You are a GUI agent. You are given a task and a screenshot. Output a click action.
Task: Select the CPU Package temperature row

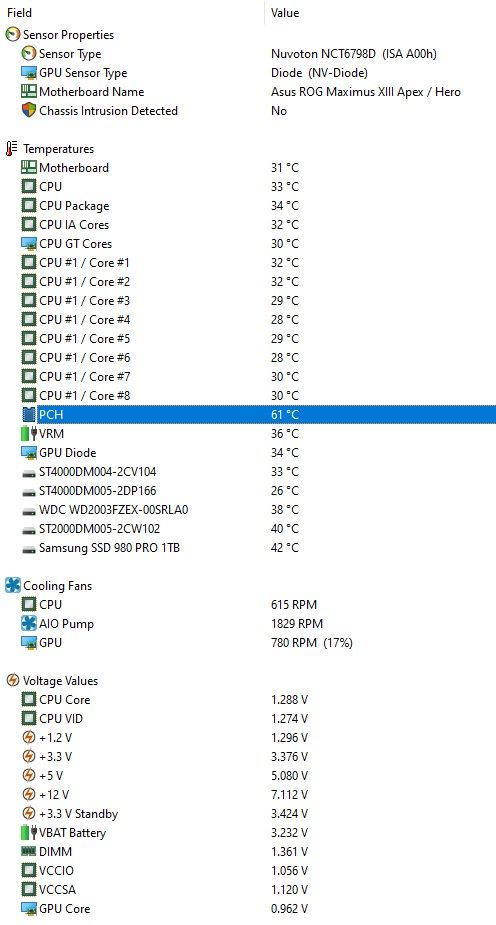click(x=248, y=205)
